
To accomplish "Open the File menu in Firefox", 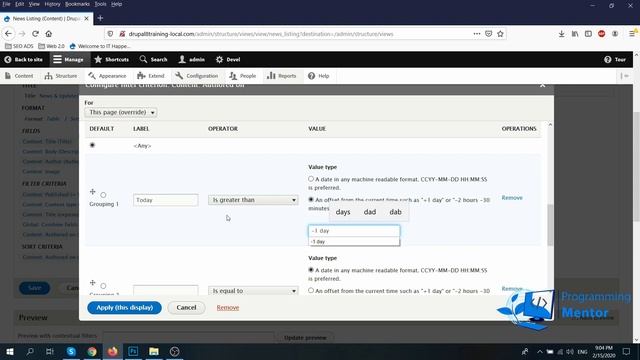I will (x=6, y=4).
